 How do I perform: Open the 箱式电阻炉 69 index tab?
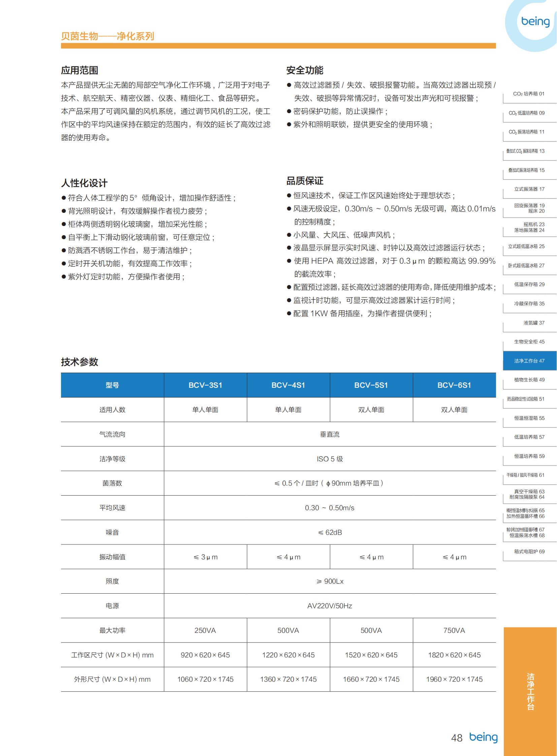click(529, 552)
